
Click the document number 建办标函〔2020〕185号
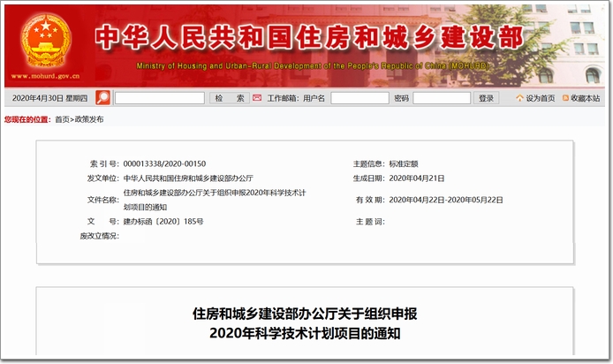163,222
